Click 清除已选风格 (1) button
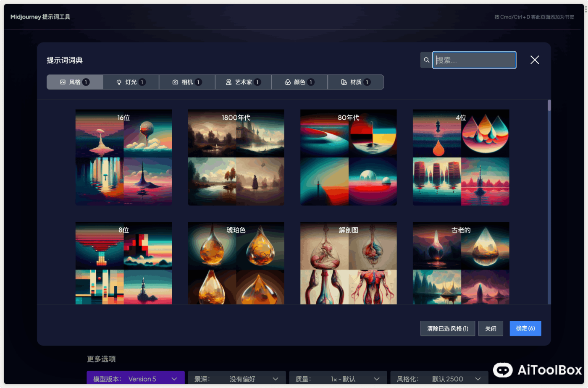588x388 pixels. click(448, 328)
